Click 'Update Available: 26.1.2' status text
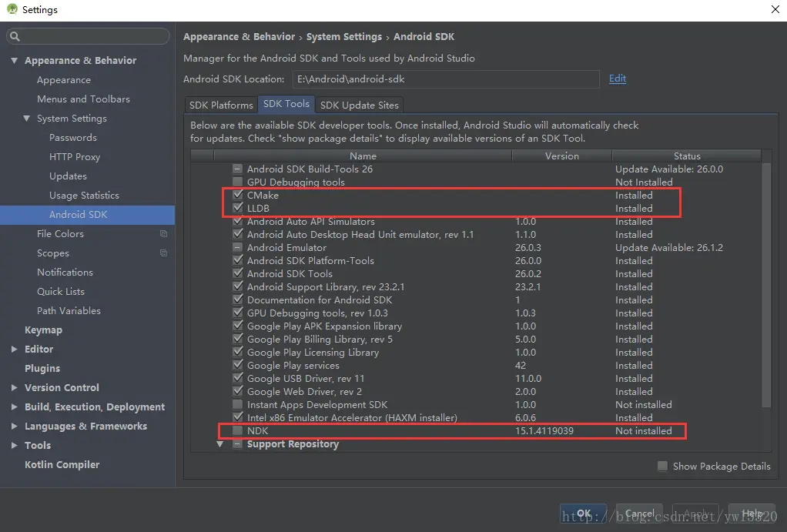Image resolution: width=787 pixels, height=532 pixels. pos(669,247)
